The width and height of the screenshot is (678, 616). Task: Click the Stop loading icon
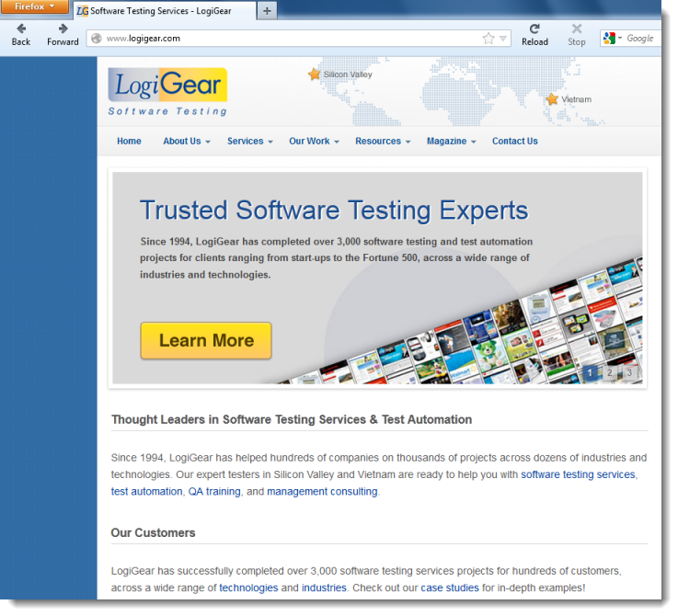click(x=577, y=35)
